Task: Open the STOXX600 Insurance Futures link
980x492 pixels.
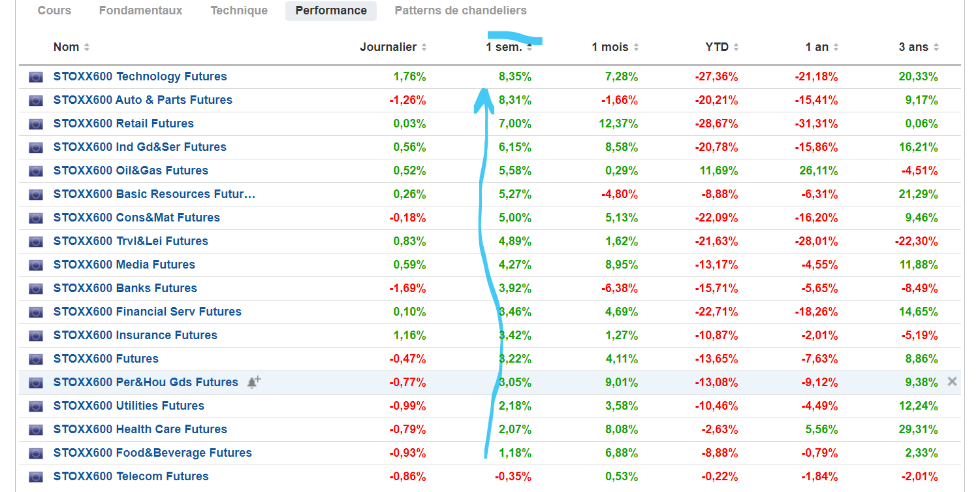Action: [135, 335]
